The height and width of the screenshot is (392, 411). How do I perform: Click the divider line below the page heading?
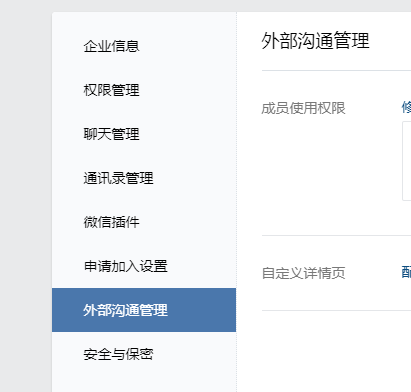[x=336, y=71]
